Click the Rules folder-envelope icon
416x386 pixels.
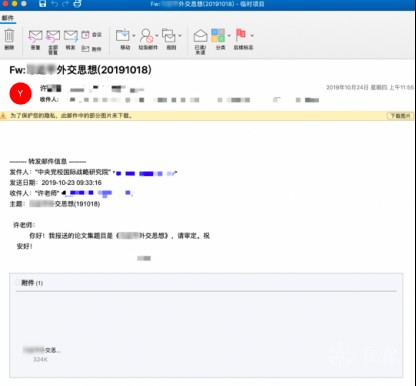click(169, 35)
